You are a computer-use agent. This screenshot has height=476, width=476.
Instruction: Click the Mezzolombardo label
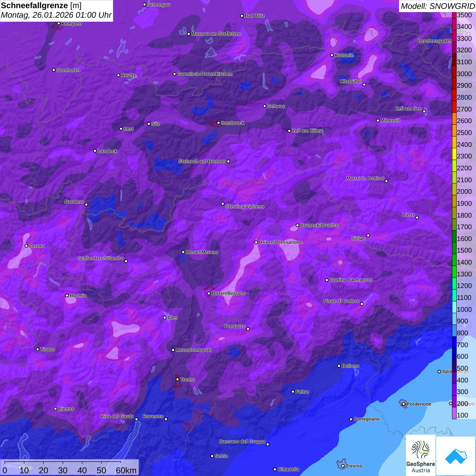click(x=194, y=350)
